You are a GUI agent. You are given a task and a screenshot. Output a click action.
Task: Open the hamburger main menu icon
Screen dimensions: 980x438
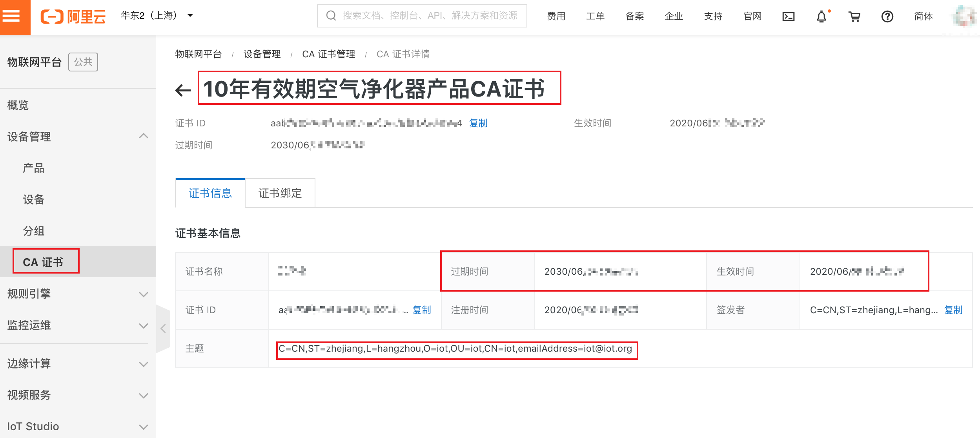tap(12, 16)
